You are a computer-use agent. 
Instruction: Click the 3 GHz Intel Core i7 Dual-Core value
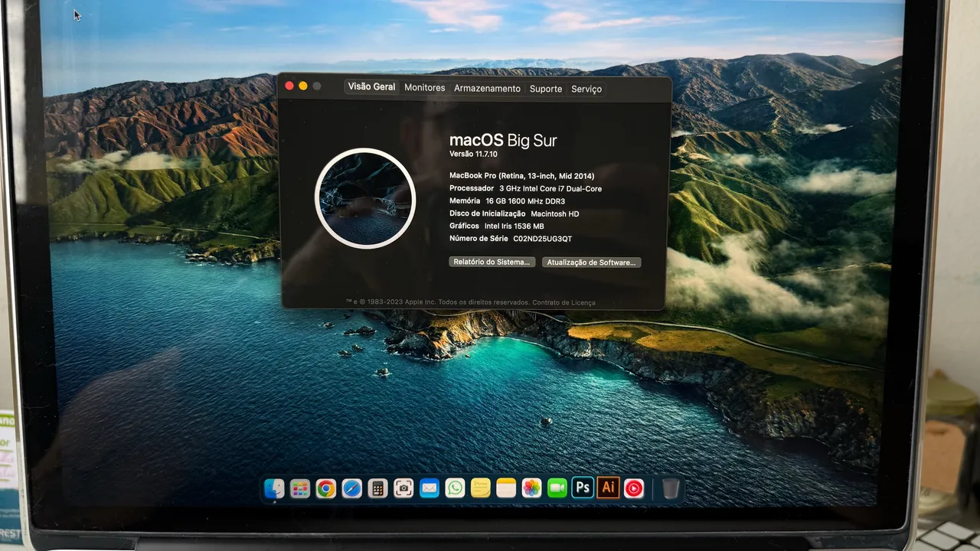(550, 188)
